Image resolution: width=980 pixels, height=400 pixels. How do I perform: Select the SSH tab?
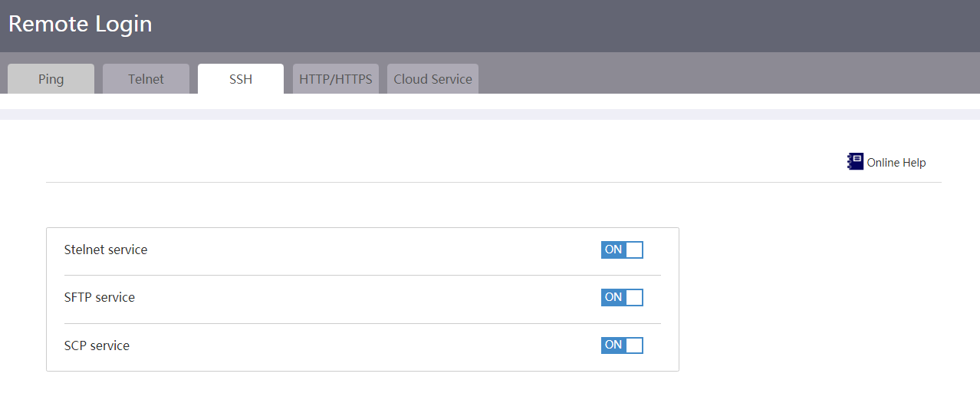(x=241, y=79)
